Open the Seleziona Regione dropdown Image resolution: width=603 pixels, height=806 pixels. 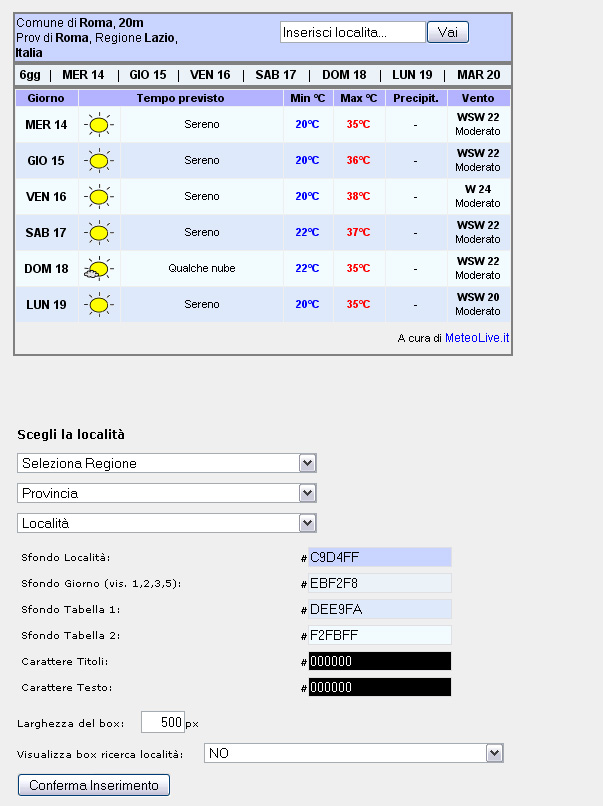[167, 463]
